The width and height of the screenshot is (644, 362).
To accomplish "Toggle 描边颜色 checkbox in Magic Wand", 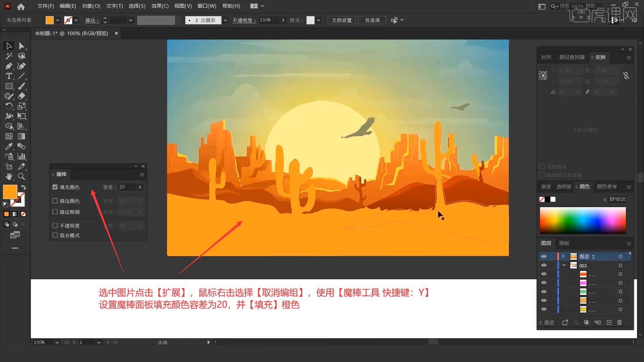I will [x=55, y=201].
